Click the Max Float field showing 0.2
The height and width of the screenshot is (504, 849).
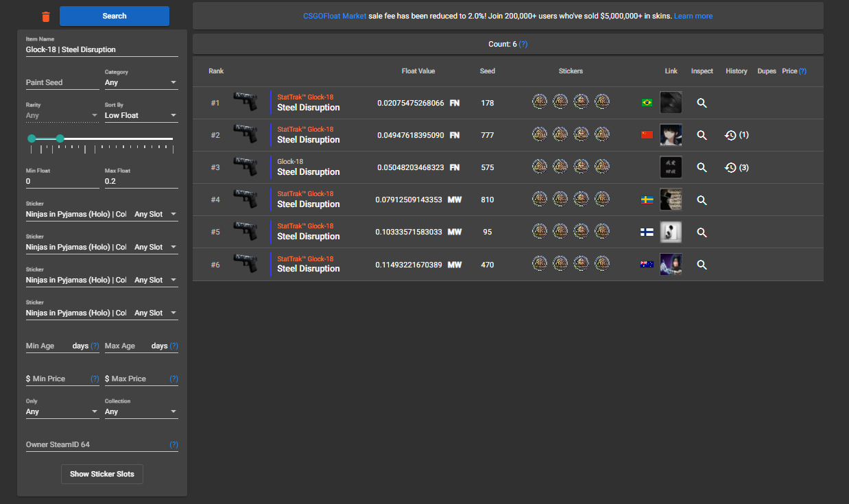click(141, 181)
